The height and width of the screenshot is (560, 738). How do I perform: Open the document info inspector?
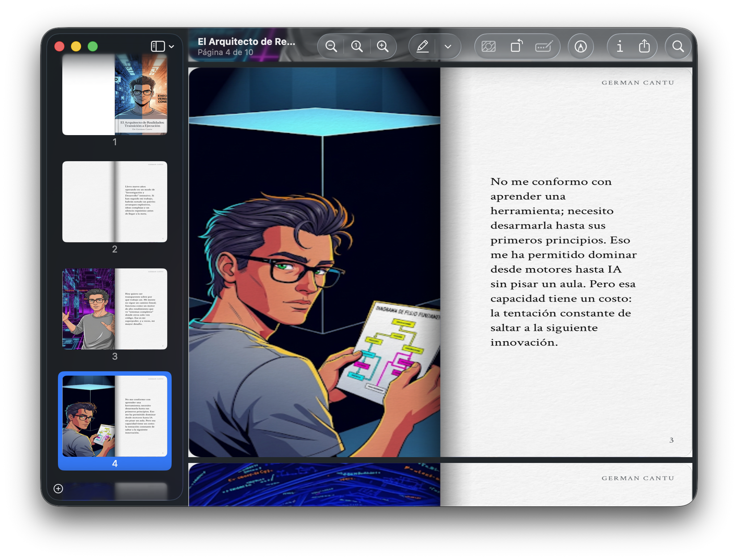click(x=620, y=46)
